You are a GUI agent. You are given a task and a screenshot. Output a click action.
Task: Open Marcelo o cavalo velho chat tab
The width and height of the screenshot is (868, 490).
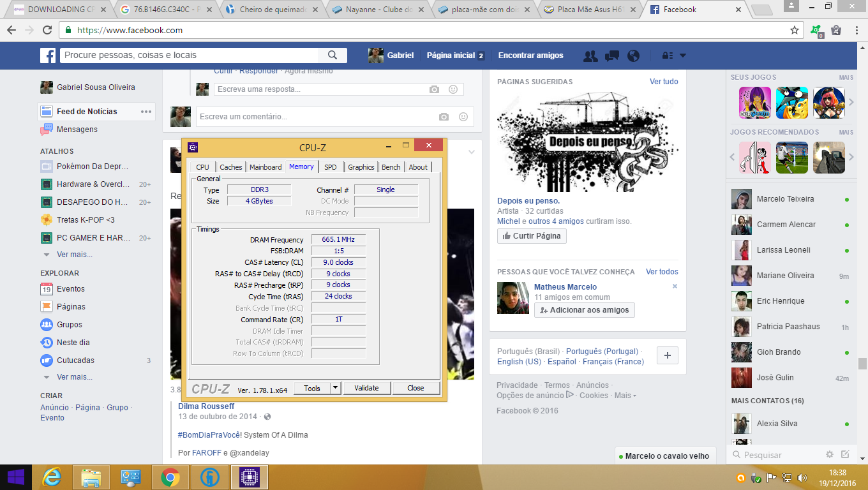[666, 456]
